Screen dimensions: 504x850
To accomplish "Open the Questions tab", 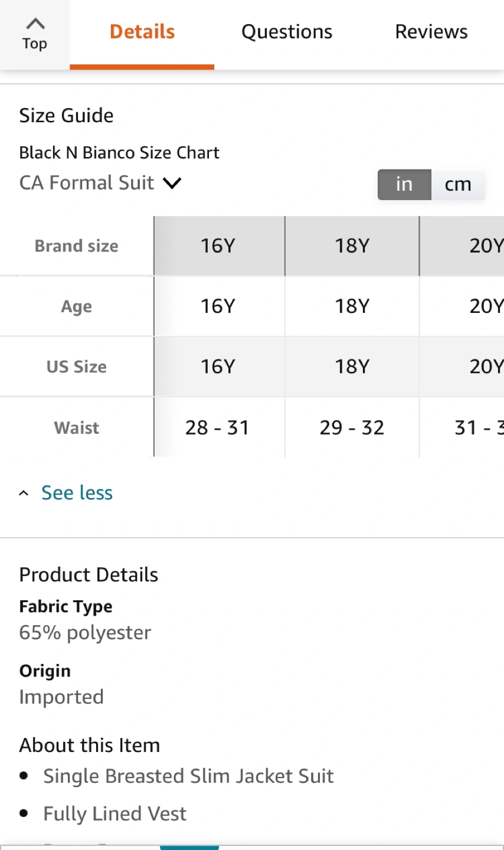I will [287, 32].
